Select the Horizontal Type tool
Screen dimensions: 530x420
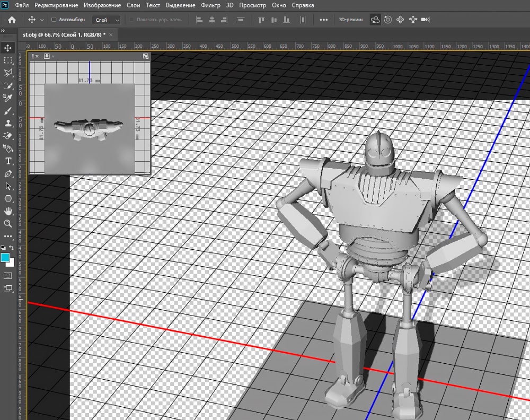pyautogui.click(x=8, y=161)
